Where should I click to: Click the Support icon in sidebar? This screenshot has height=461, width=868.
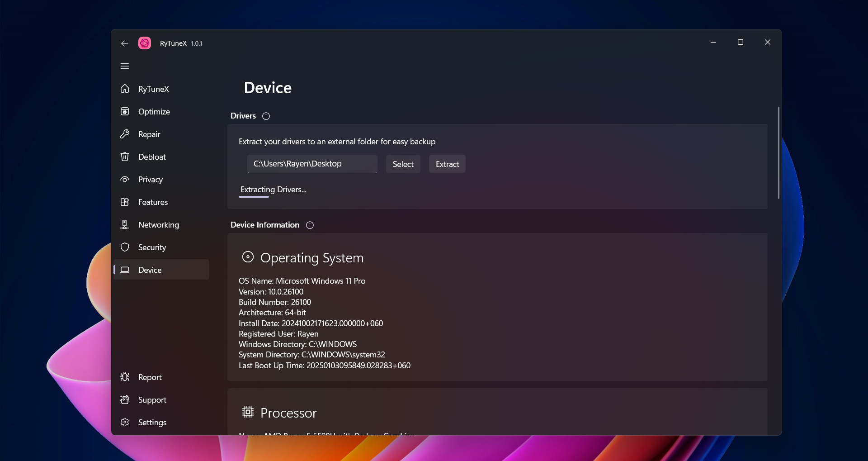coord(125,399)
